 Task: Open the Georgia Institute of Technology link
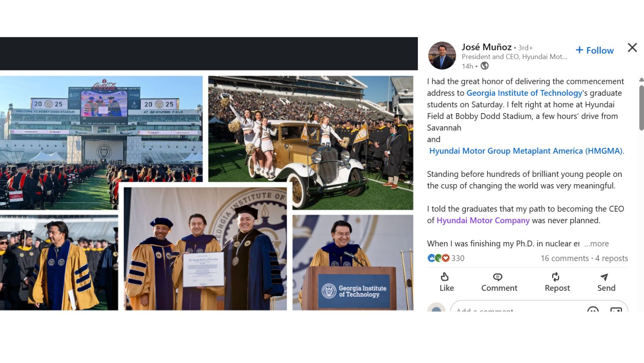point(524,93)
